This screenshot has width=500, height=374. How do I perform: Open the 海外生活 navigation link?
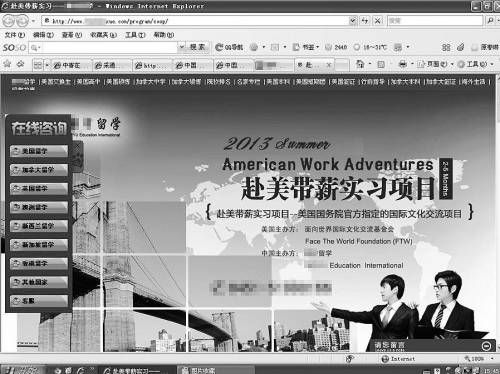[x=473, y=82]
